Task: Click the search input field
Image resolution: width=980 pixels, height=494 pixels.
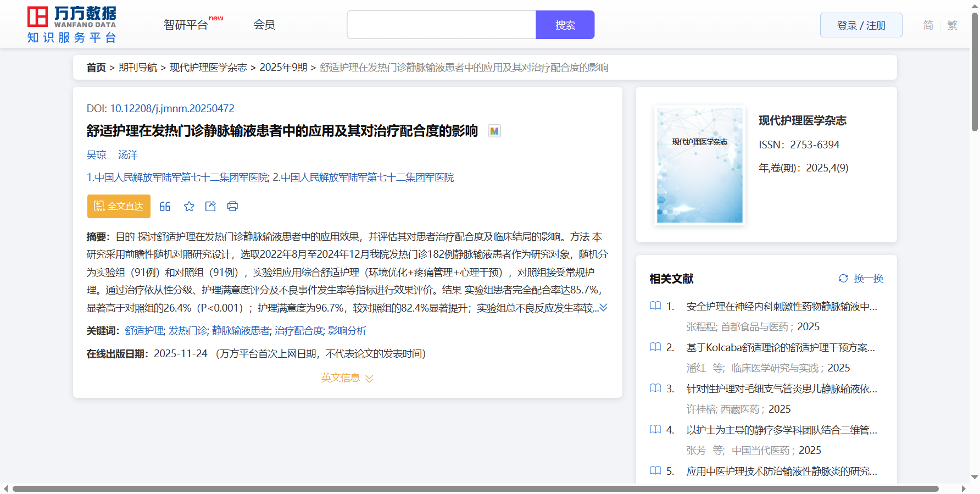Action: tap(441, 25)
